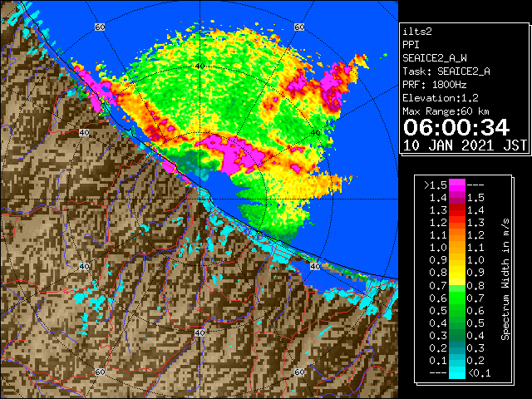The width and height of the screenshot is (532, 399).
Task: Click the '<0.1' legend label
Action: click(479, 373)
